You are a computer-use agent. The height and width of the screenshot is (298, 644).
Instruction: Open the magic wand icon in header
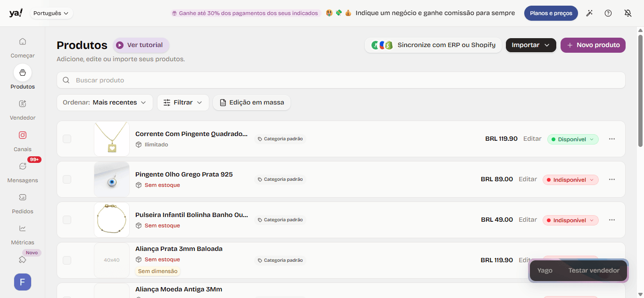point(589,13)
